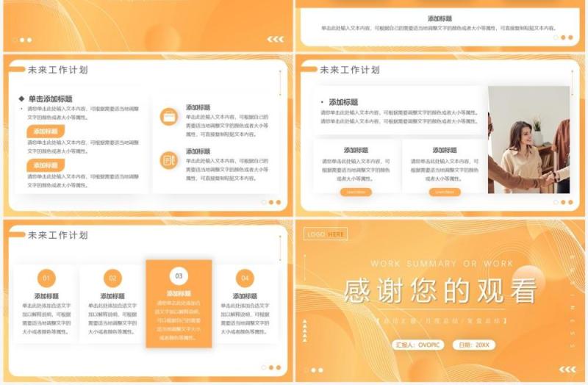Screen dimensions: 588x385
Task: Select the handshake photo on the work plan slide
Action: coord(528,140)
